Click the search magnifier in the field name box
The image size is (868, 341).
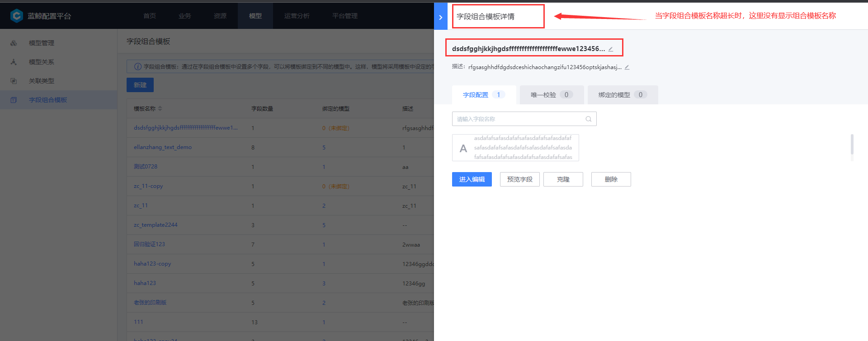[589, 119]
